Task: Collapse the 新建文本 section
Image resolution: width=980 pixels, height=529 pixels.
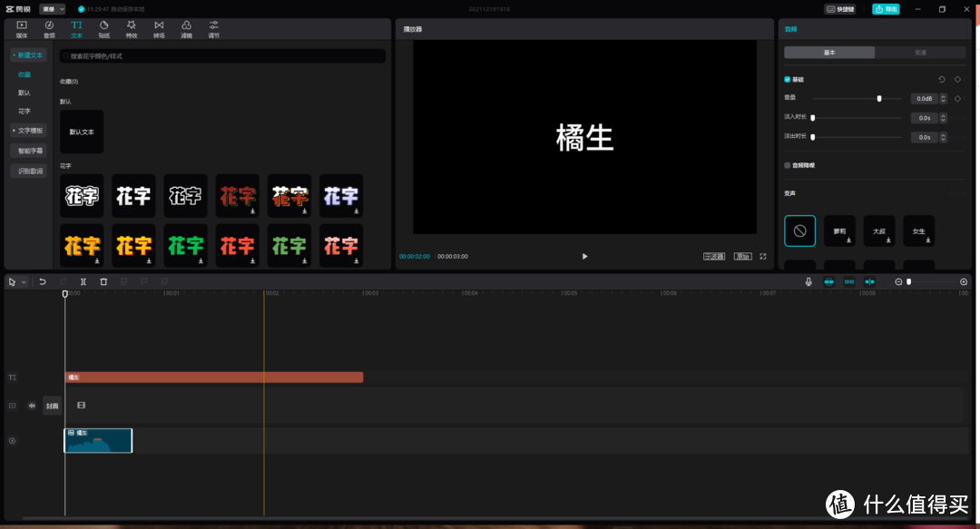Action: point(29,55)
